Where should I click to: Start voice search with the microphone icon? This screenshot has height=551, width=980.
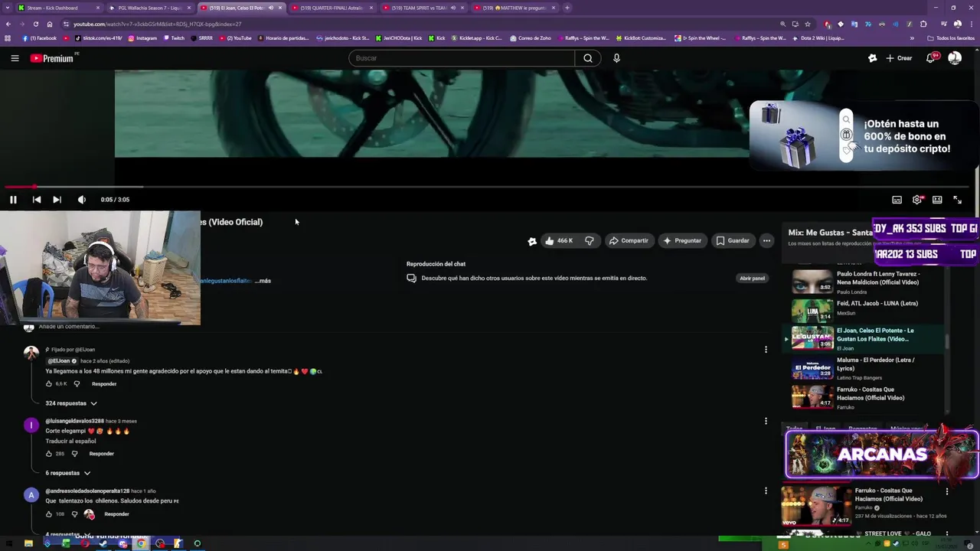coord(616,58)
